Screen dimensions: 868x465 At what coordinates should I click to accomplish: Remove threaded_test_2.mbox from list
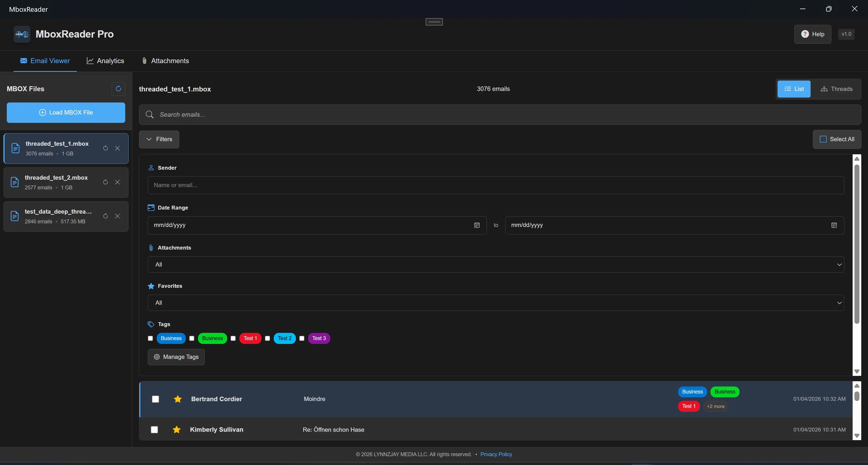pyautogui.click(x=118, y=182)
